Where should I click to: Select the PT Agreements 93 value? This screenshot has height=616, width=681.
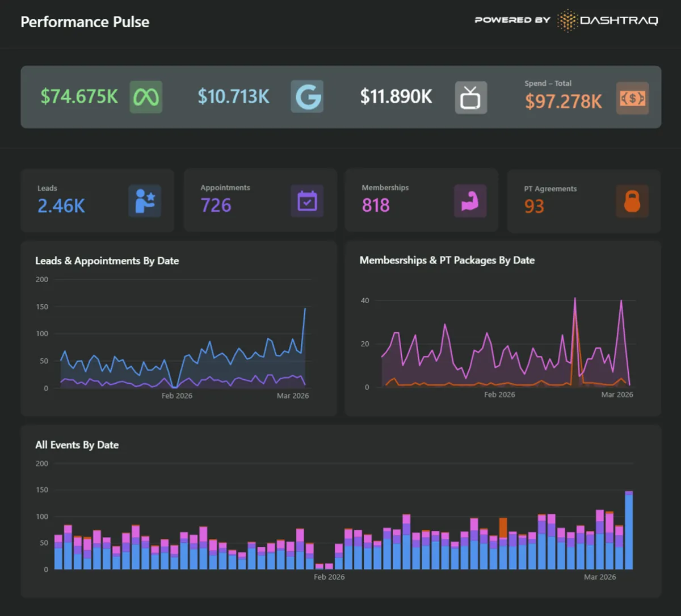pos(534,206)
